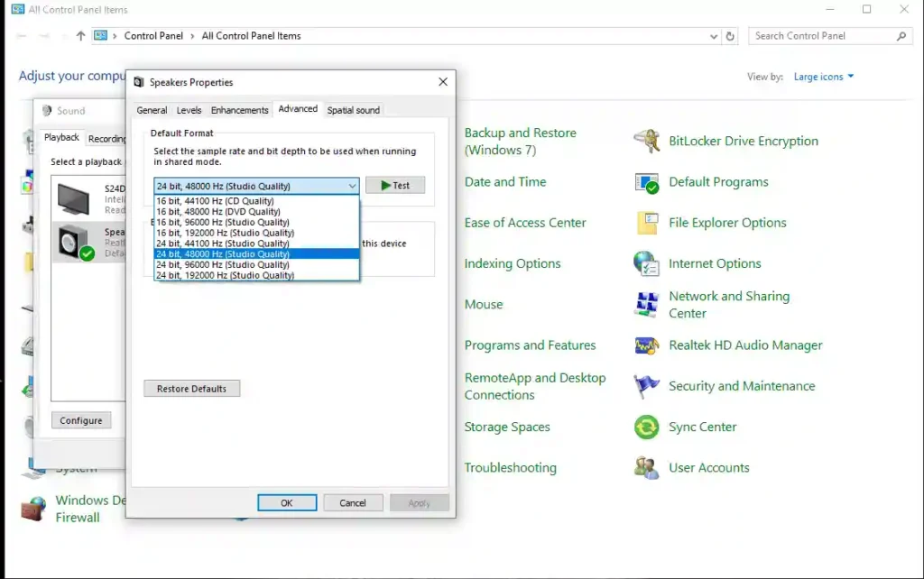Choose 16 bit, 48000 Hz (DVD Quality)

256,211
